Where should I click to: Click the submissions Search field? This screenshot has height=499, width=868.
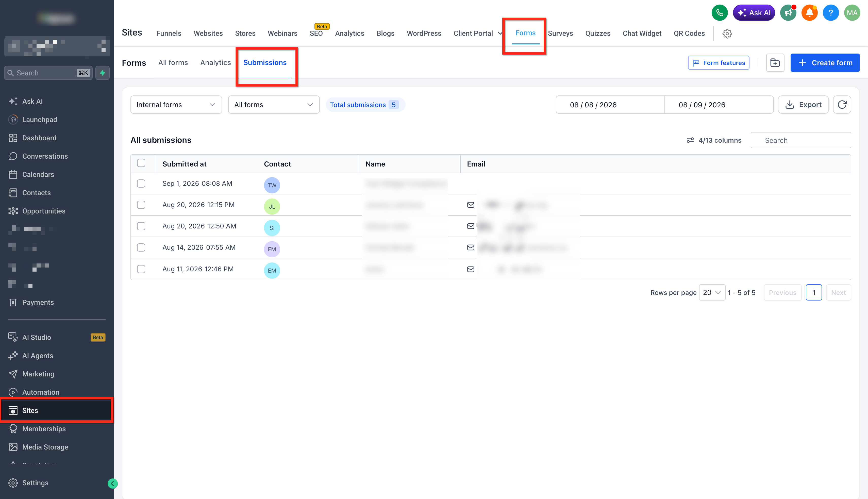pos(800,140)
